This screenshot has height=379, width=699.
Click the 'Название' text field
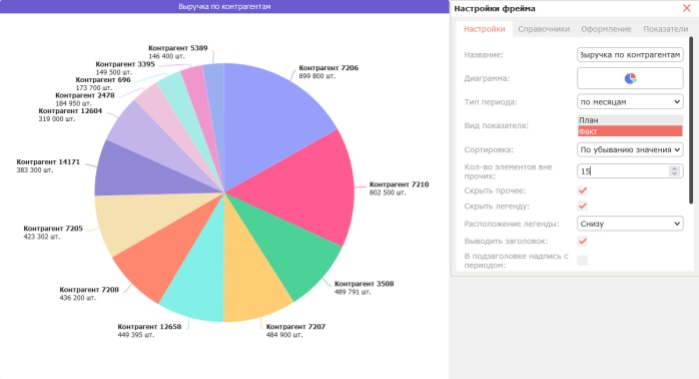point(630,55)
